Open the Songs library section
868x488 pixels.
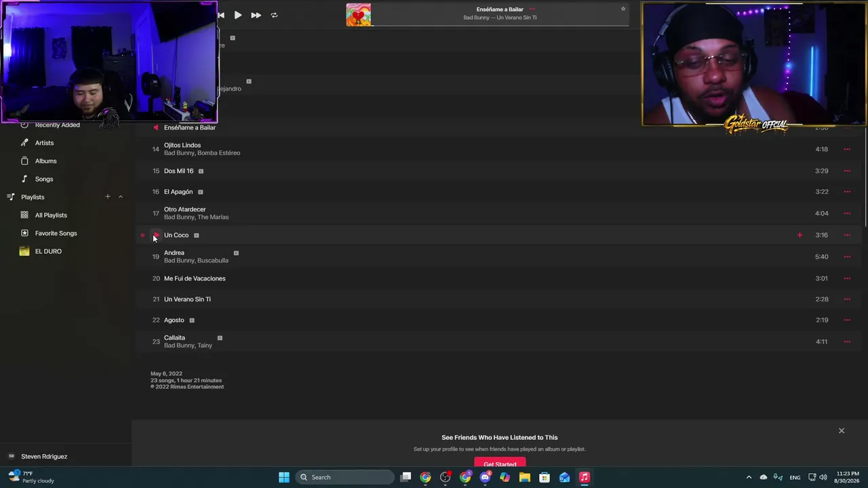(44, 179)
